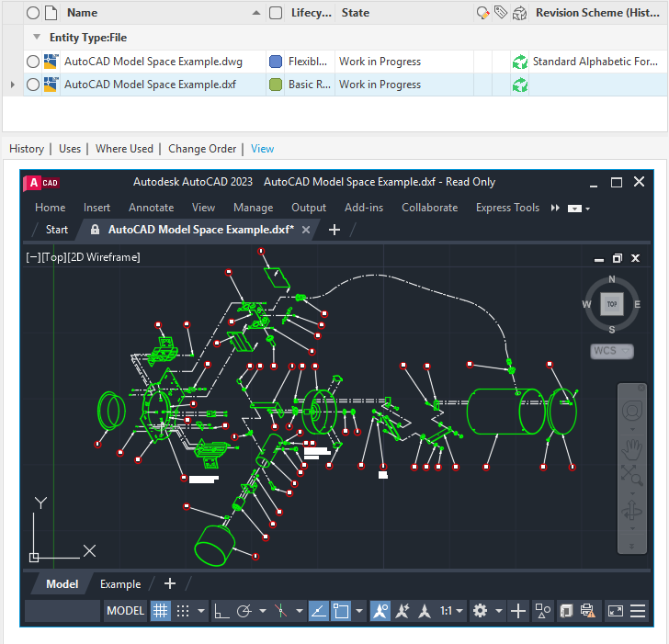Viewport: 669px width, 644px height.
Task: Open the Collaborate ribbon tab
Action: (430, 208)
